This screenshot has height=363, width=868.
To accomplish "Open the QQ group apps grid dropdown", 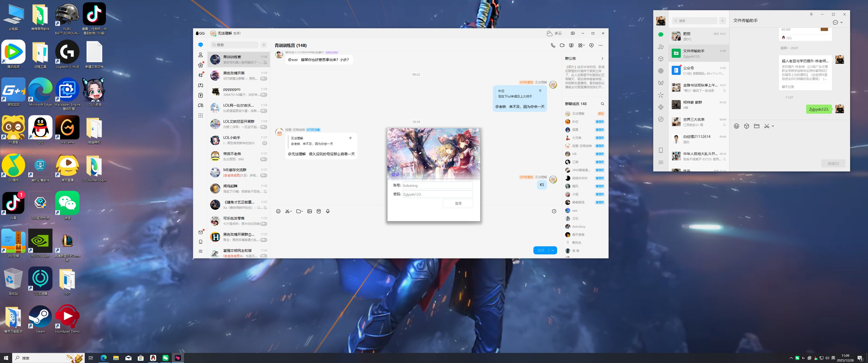I will 581,45.
